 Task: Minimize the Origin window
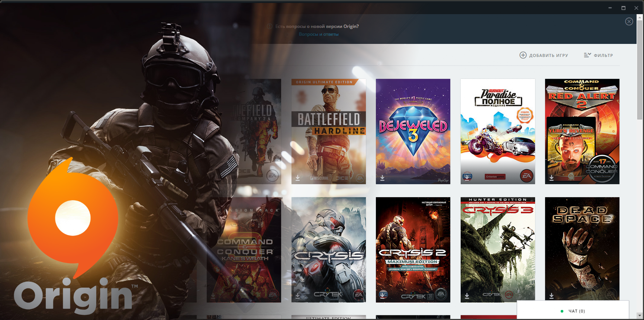point(610,8)
